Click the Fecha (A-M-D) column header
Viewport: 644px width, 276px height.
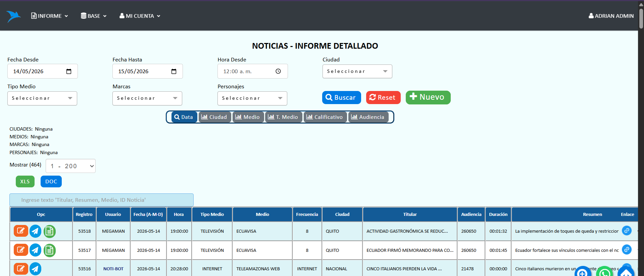tap(148, 214)
